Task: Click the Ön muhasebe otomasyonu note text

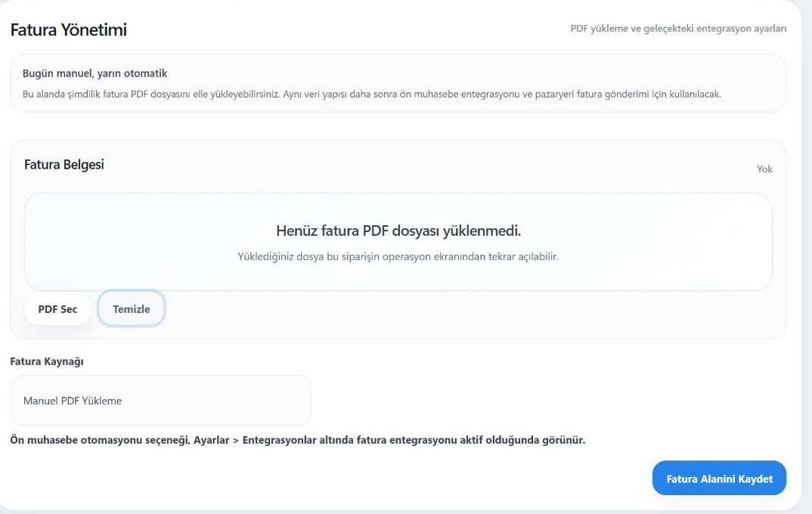Action: (298, 440)
